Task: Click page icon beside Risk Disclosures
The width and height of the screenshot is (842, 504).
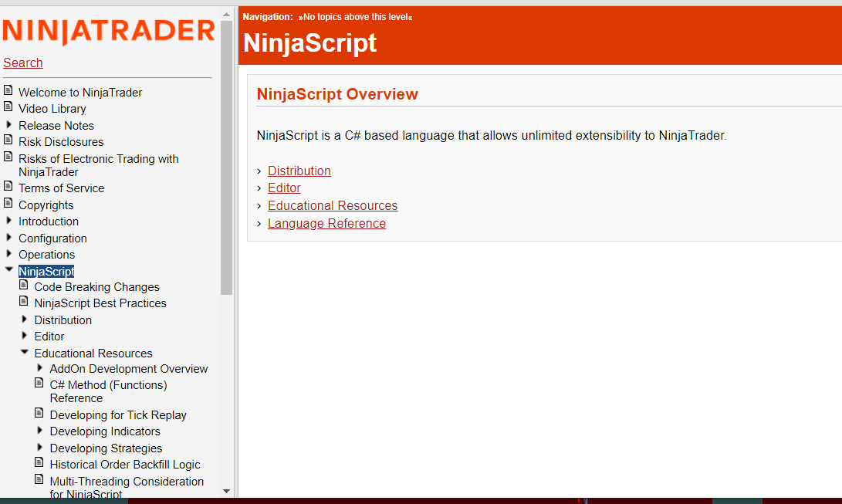Action: point(8,140)
